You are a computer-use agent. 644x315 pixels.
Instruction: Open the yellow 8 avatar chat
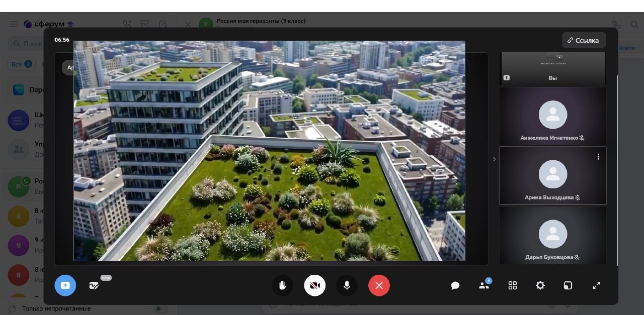tap(19, 216)
